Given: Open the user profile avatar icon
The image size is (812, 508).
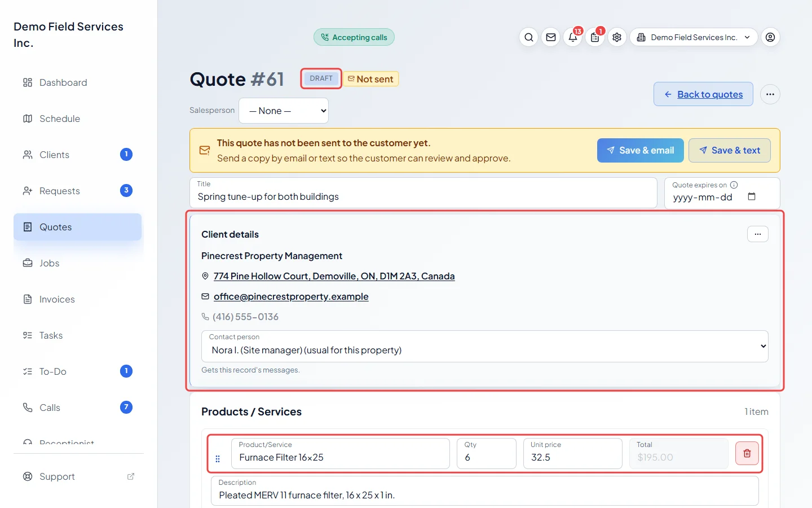Looking at the screenshot, I should 770,37.
